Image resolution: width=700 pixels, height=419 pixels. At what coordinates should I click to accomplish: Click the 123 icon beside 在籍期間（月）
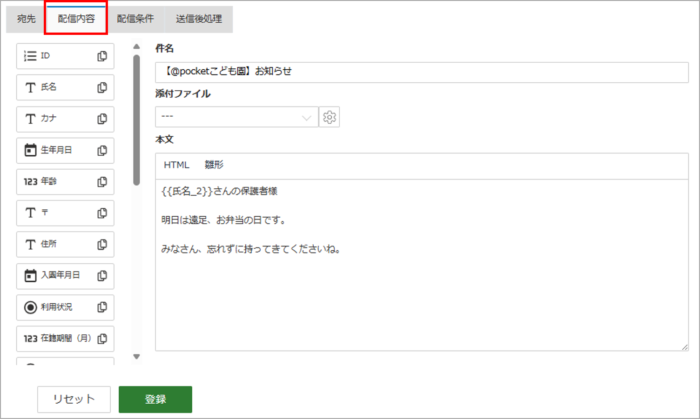(x=30, y=339)
